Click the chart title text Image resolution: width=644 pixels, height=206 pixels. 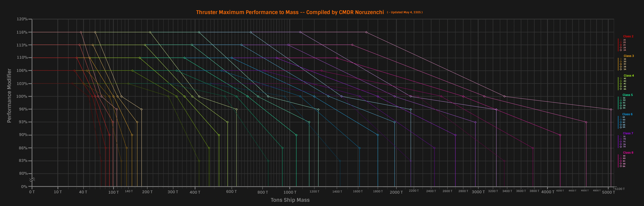pyautogui.click(x=290, y=12)
